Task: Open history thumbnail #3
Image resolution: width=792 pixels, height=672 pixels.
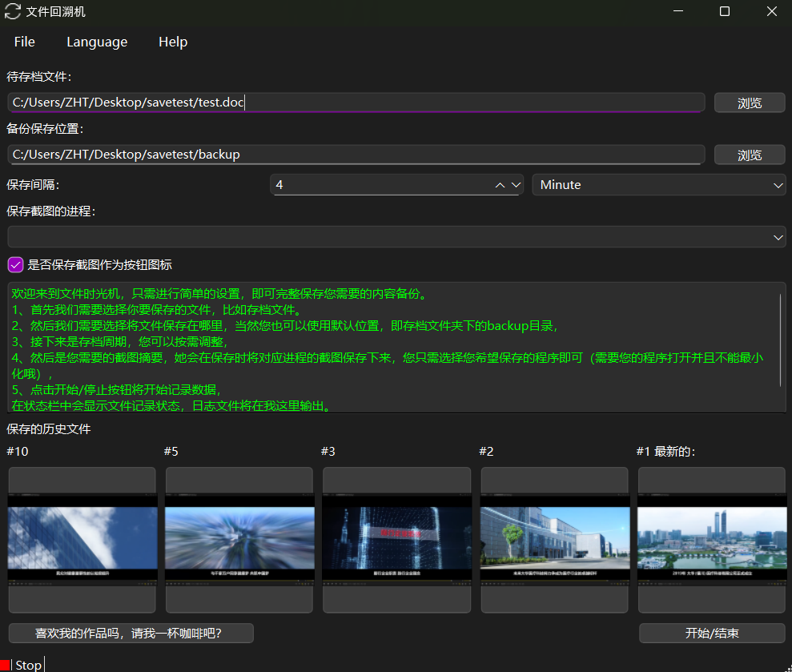Action: tap(397, 540)
